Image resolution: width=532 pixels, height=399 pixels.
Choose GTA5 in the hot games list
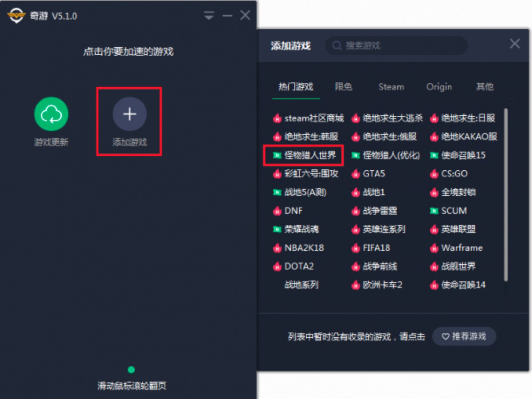pyautogui.click(x=374, y=174)
